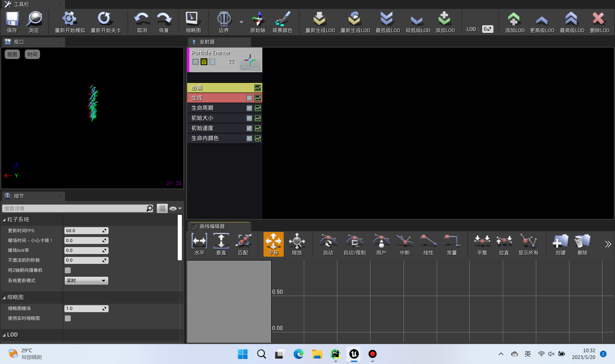Click the LOD number input field

(487, 29)
